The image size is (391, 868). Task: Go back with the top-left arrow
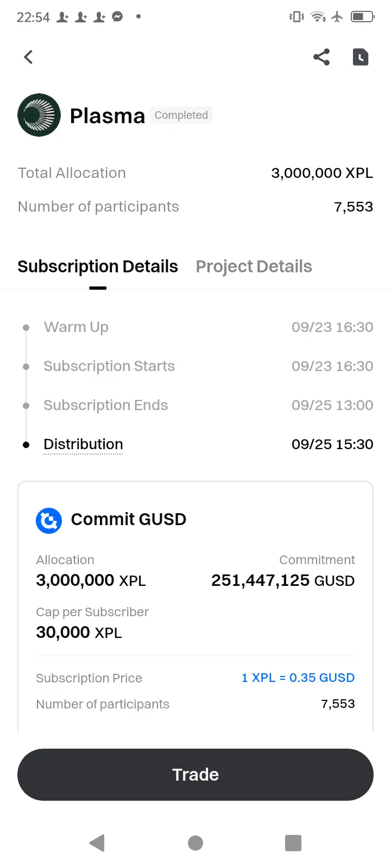(29, 57)
